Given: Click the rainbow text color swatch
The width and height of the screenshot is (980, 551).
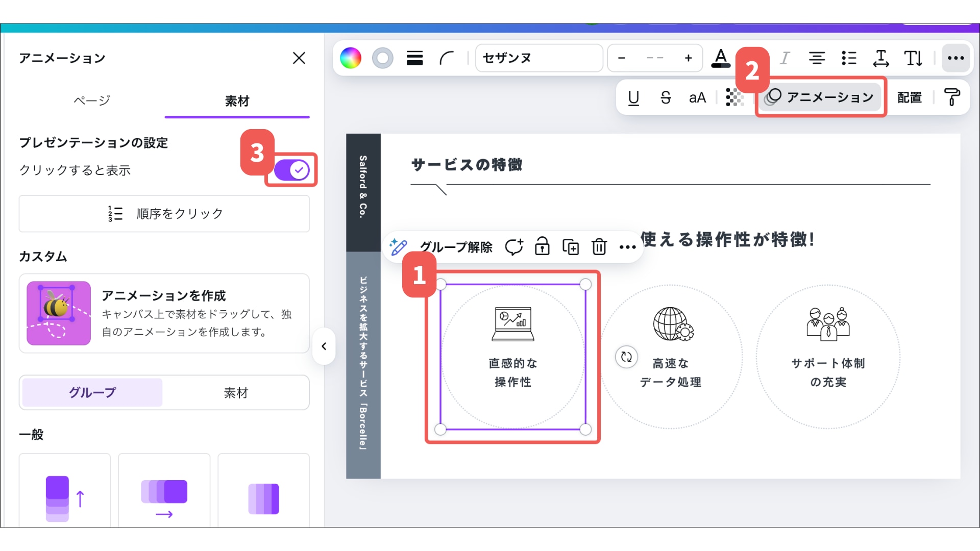Looking at the screenshot, I should click(x=351, y=58).
